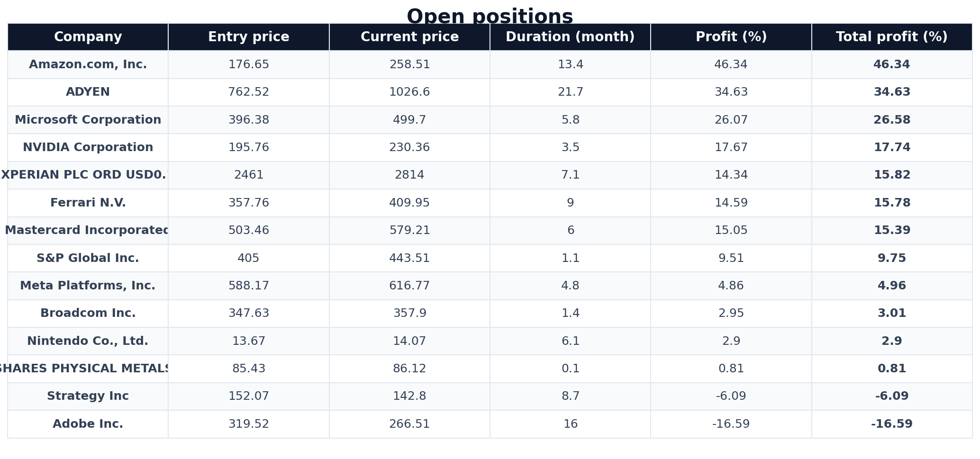Select the Adobe Inc. company cell
Viewport: 980px width, 459px height.
click(x=88, y=424)
